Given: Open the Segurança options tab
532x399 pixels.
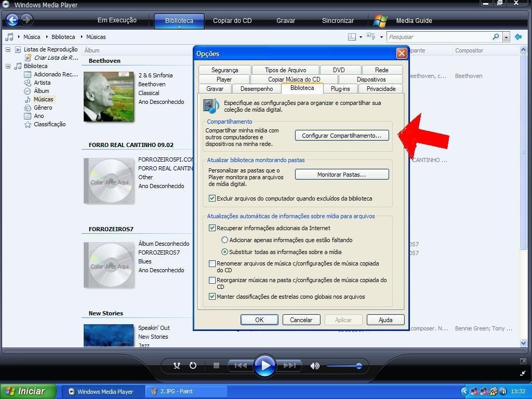Looking at the screenshot, I should (224, 70).
